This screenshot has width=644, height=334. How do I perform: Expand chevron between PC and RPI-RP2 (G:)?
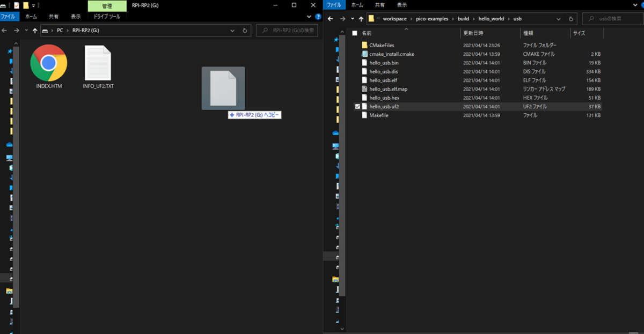tap(68, 31)
